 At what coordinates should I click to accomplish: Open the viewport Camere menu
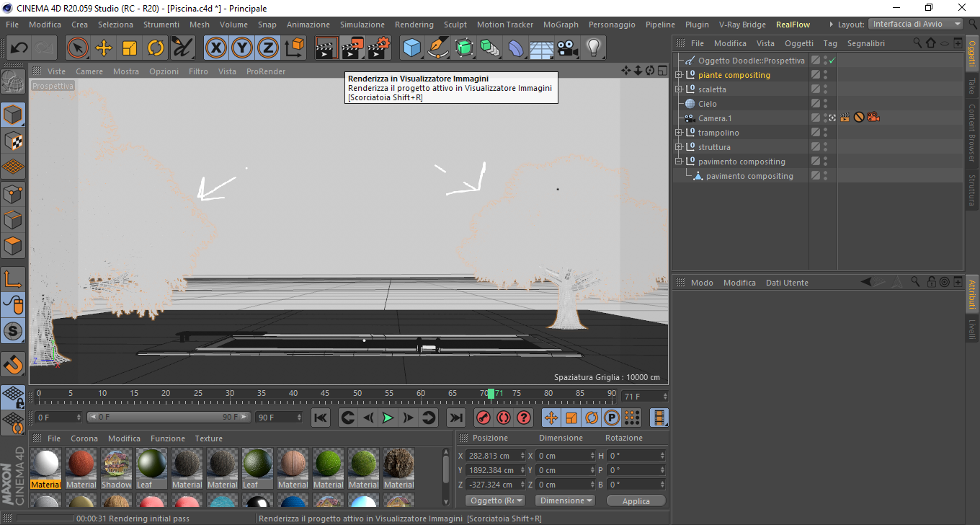[x=89, y=71]
